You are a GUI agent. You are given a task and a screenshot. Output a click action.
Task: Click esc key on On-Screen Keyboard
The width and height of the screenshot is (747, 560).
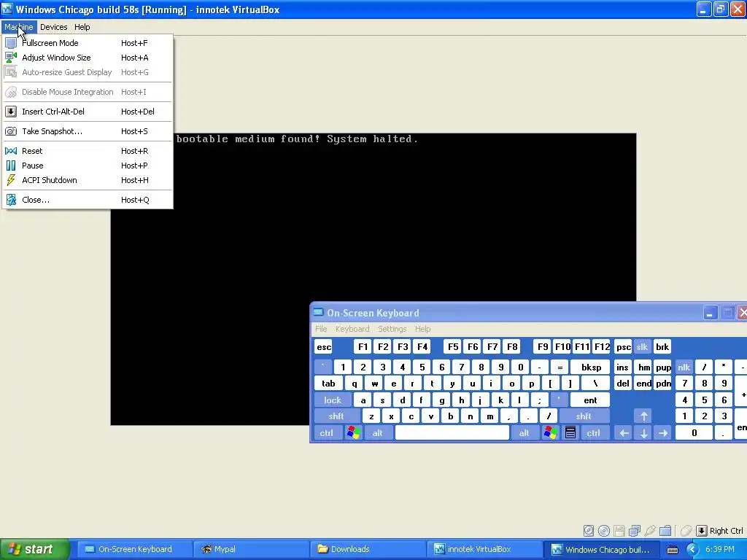[324, 346]
